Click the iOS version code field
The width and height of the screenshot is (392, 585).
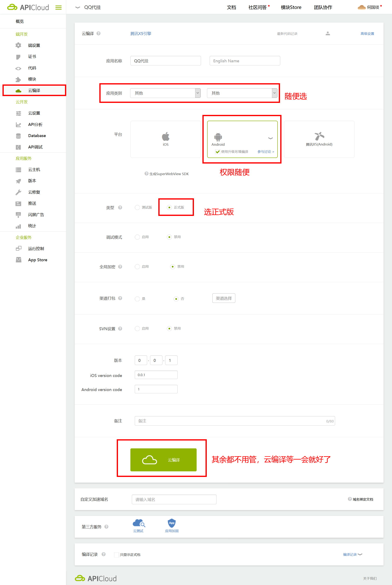click(156, 375)
